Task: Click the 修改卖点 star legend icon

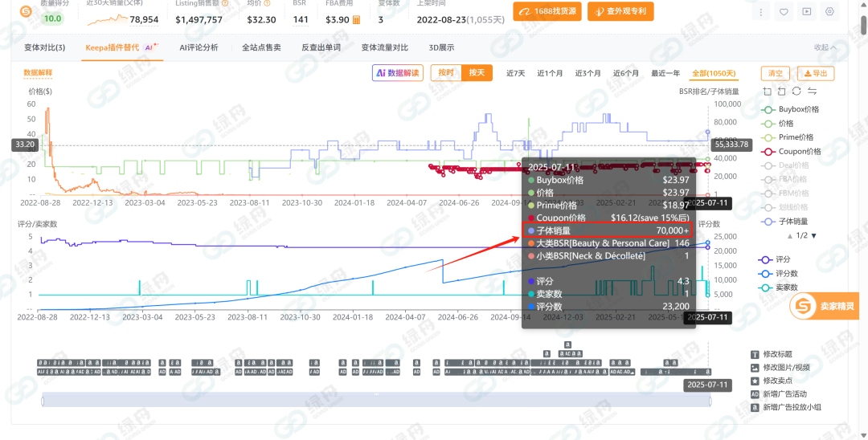Action: [755, 381]
